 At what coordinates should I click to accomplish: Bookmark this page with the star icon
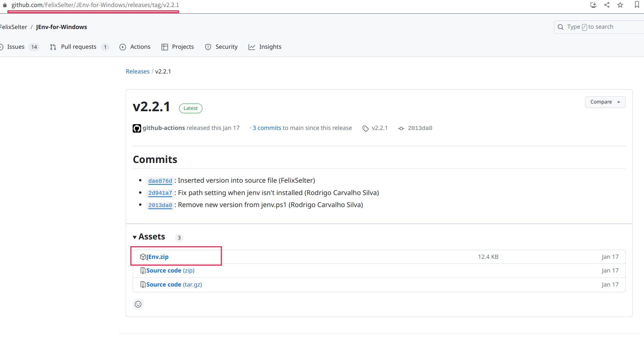(x=620, y=5)
